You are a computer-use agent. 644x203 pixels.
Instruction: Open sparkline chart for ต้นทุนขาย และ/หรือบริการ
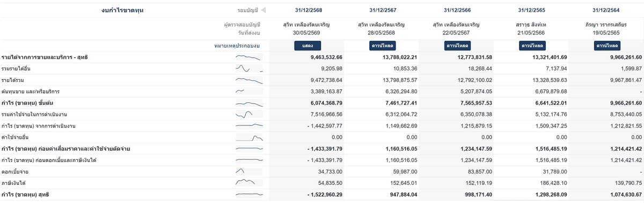point(250,92)
